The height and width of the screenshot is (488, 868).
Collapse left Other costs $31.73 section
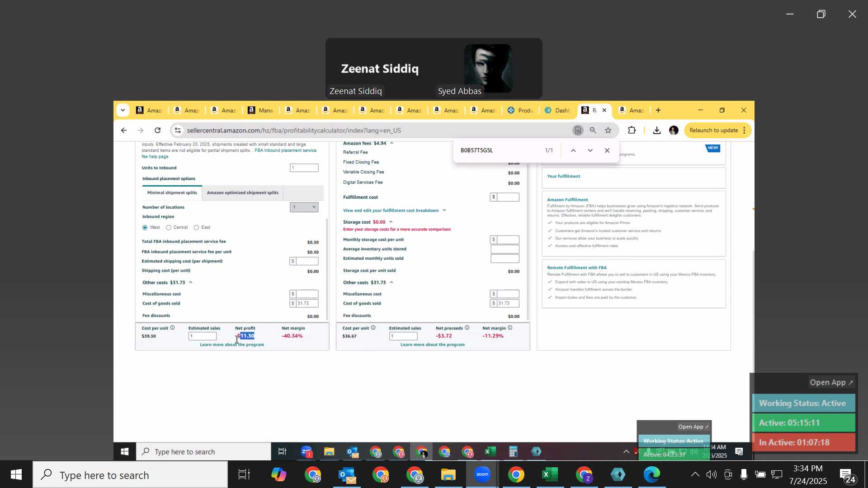(x=190, y=282)
